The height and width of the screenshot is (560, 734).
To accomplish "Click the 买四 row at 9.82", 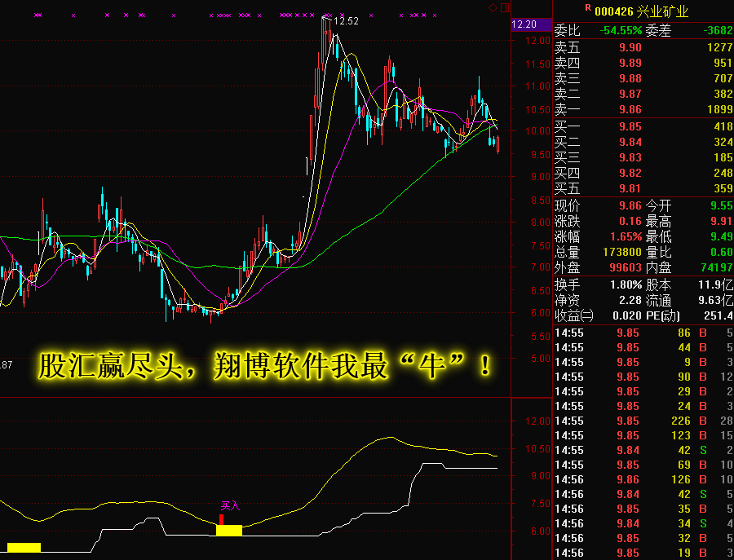I will (x=643, y=173).
